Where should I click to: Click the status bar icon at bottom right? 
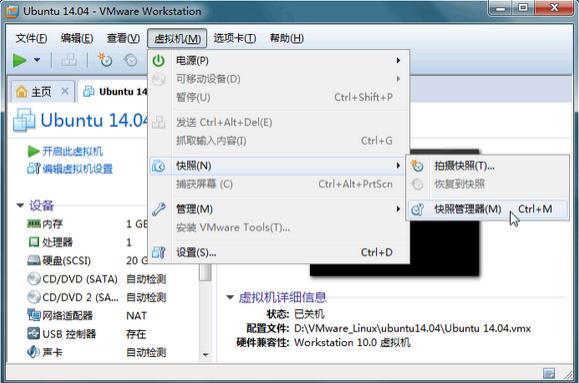point(549,373)
